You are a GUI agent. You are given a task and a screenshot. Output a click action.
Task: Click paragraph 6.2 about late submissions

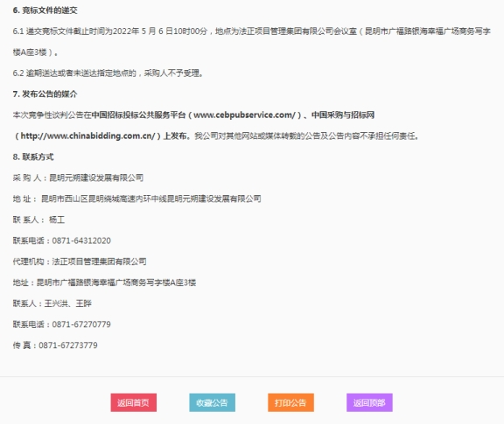click(108, 73)
